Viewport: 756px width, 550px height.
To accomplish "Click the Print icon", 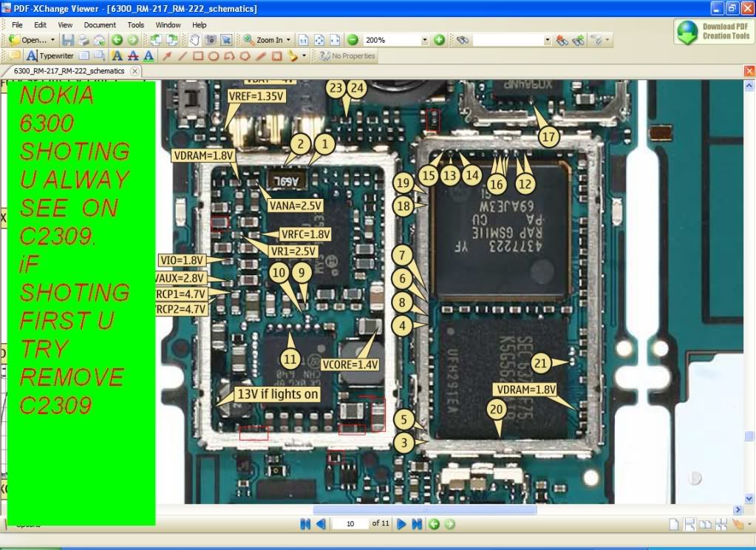I will (x=84, y=40).
